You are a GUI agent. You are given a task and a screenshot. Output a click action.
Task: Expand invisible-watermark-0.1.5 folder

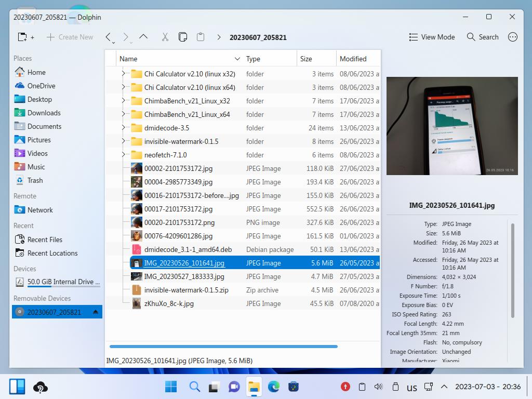point(124,141)
